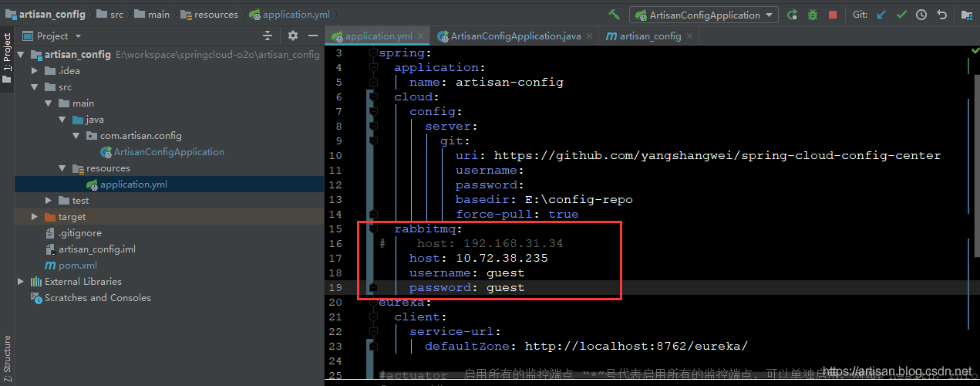Expand the .idea folder in project tree

coord(35,71)
